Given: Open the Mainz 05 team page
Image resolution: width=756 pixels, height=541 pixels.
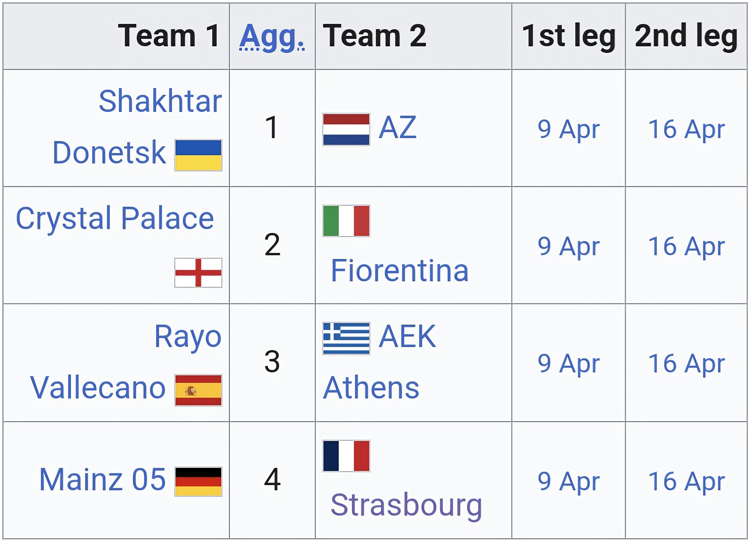Looking at the screenshot, I should (102, 480).
